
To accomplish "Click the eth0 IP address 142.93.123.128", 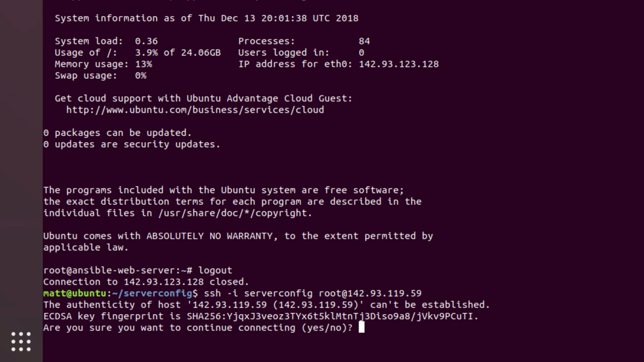I will [x=398, y=64].
